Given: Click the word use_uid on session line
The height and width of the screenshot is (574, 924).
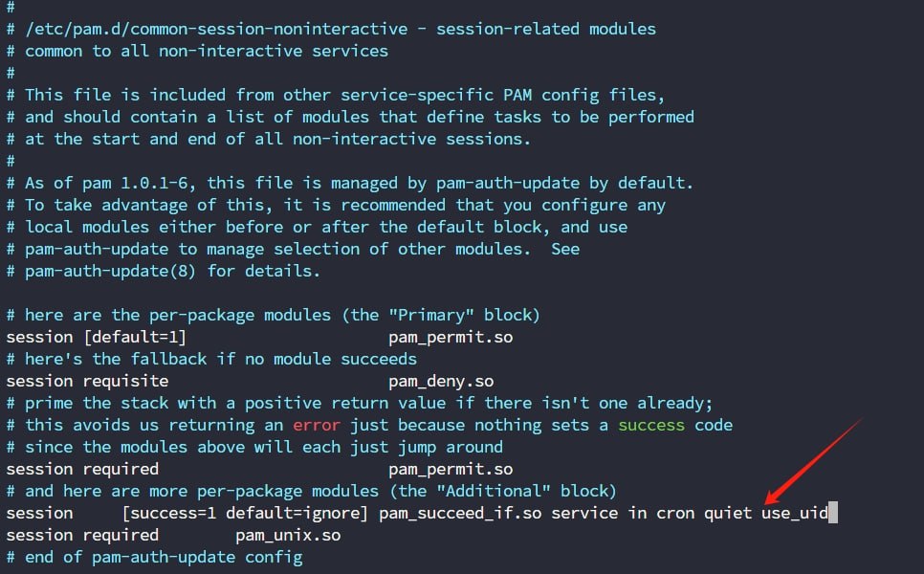Looking at the screenshot, I should pyautogui.click(x=794, y=513).
